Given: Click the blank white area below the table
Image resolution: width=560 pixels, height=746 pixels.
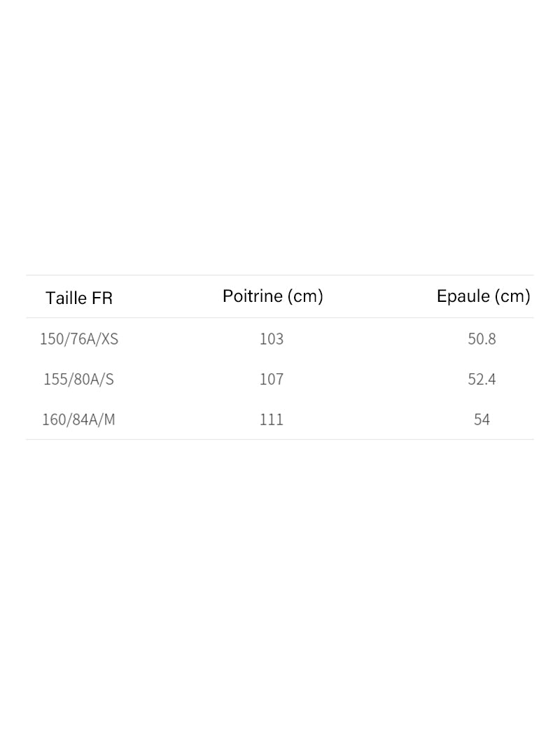Looking at the screenshot, I should [x=280, y=595].
